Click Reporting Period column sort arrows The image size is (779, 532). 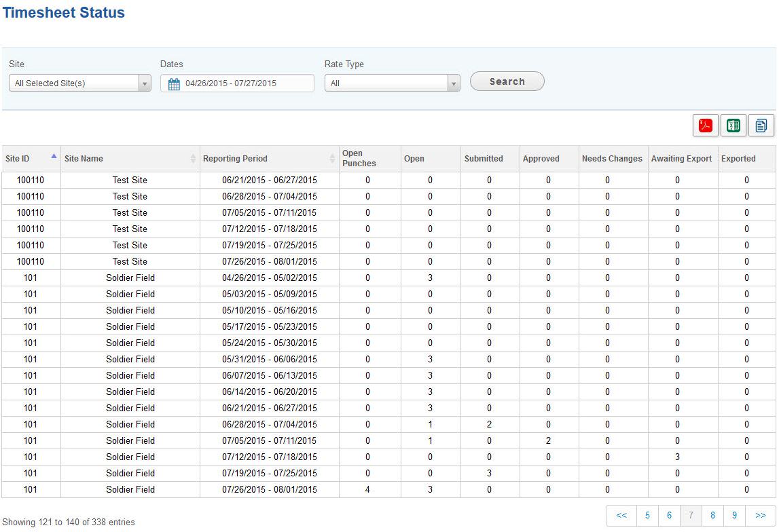pos(332,159)
